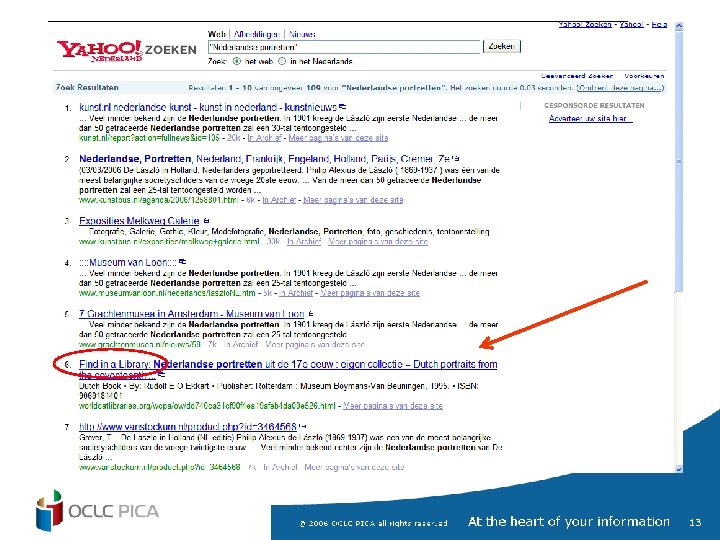
Task: Click new-window icon beside Museum van Loon title
Action: click(182, 262)
